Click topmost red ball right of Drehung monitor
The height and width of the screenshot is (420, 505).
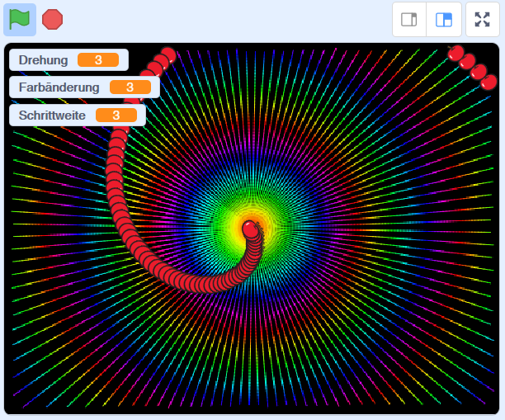click(168, 54)
